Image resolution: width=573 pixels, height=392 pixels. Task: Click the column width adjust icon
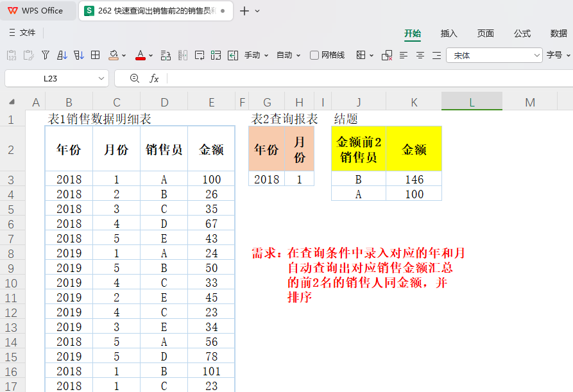point(183,55)
